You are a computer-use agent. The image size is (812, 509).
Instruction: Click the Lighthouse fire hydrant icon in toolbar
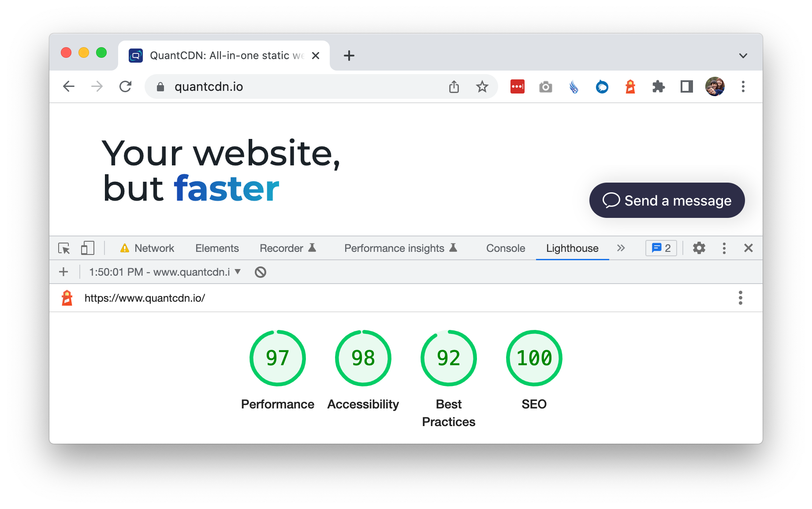[630, 86]
